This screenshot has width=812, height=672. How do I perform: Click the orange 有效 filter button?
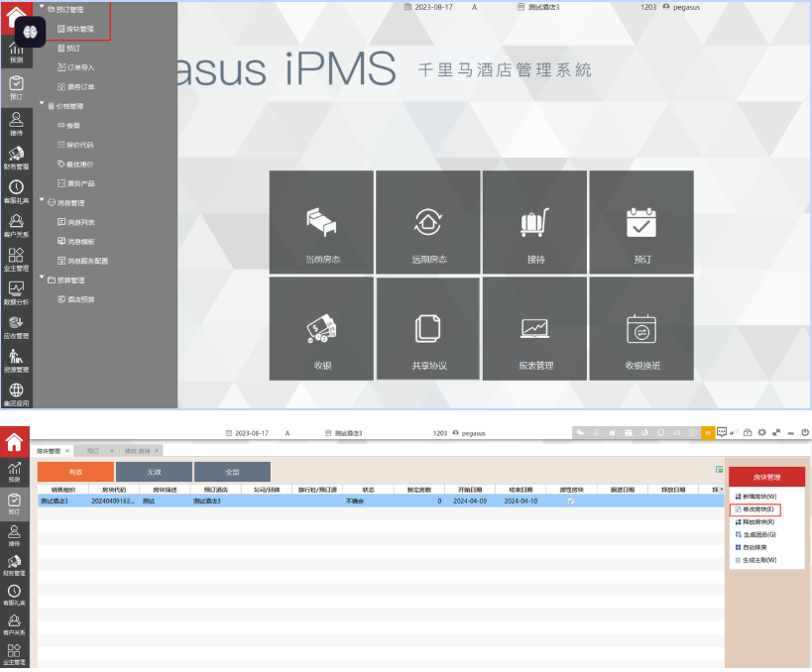(75, 472)
